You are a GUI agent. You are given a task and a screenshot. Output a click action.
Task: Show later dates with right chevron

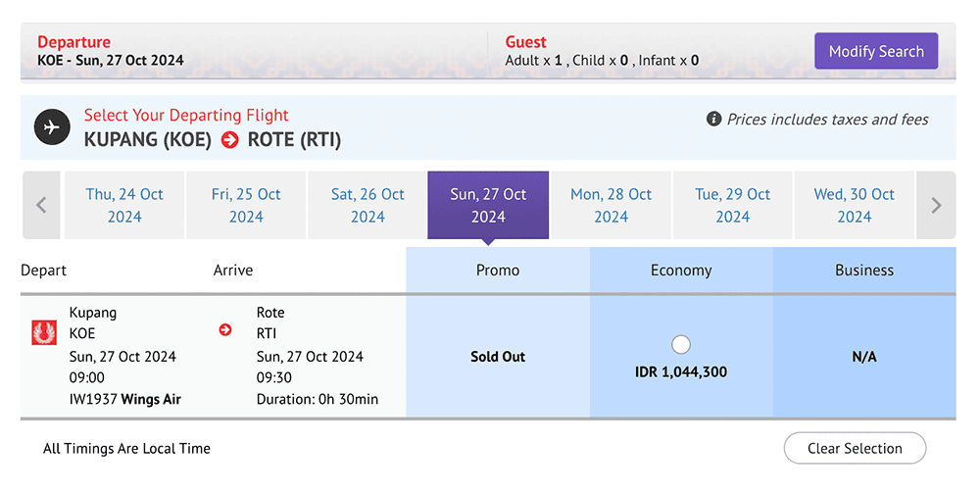[936, 205]
